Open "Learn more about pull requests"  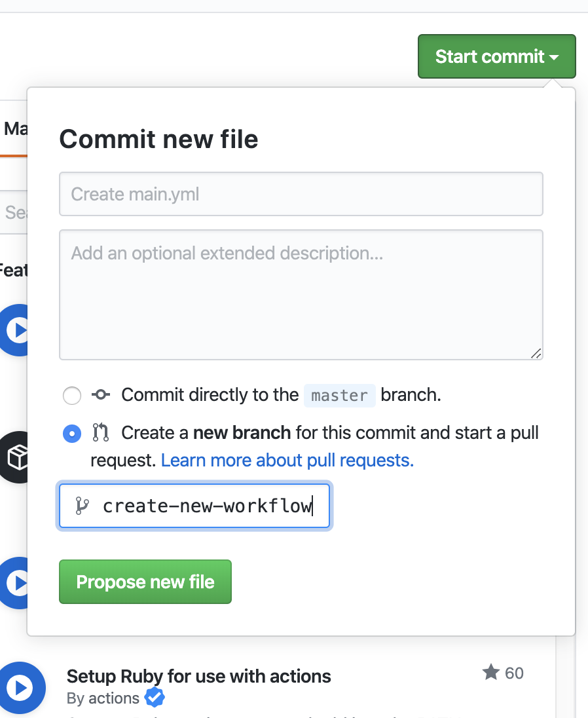click(x=287, y=460)
